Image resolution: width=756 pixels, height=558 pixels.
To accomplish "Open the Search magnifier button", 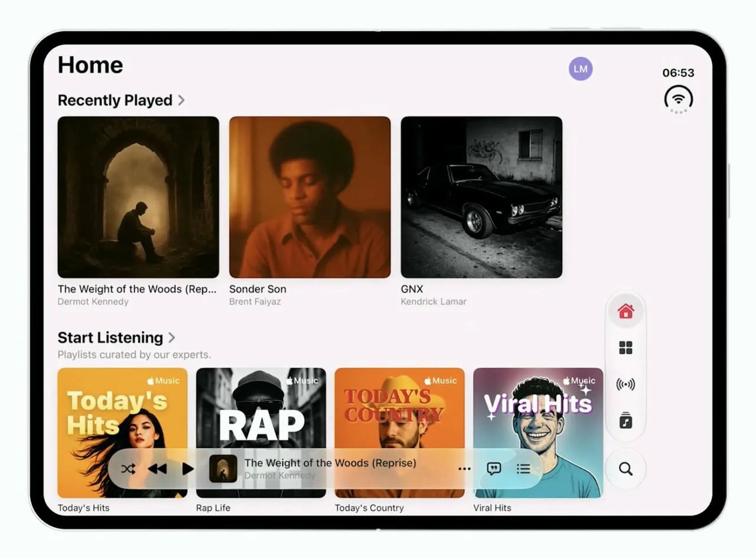I will 625,469.
